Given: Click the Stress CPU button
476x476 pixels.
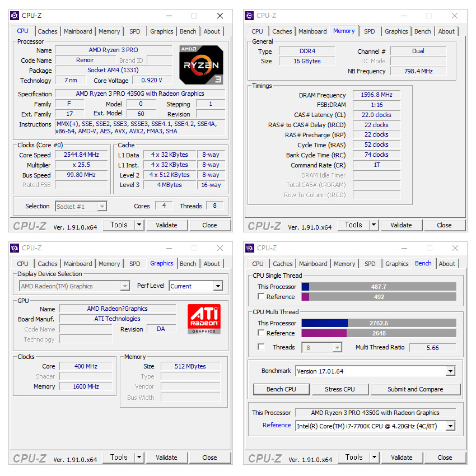Looking at the screenshot, I should pyautogui.click(x=340, y=389).
